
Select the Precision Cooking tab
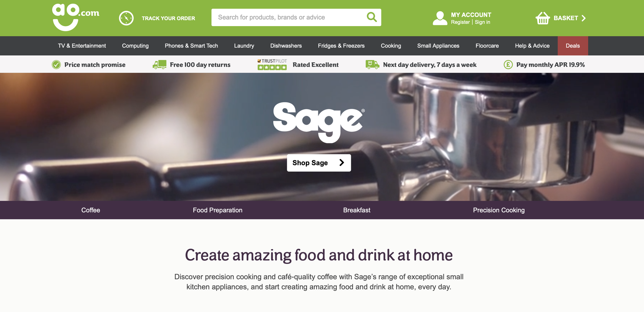pos(499,210)
